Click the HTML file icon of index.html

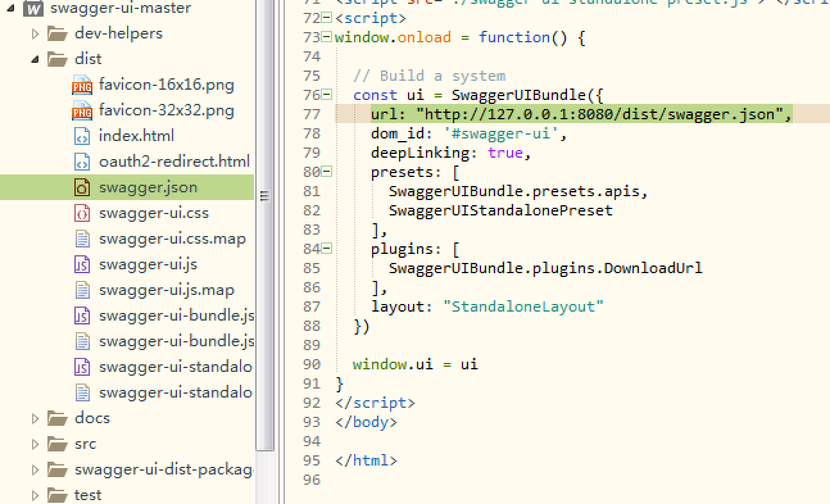(x=82, y=136)
